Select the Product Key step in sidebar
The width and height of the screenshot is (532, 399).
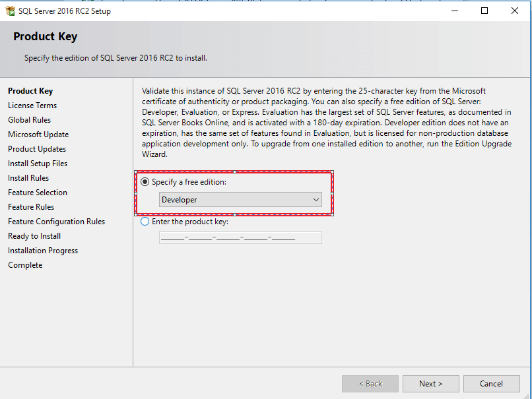point(30,91)
